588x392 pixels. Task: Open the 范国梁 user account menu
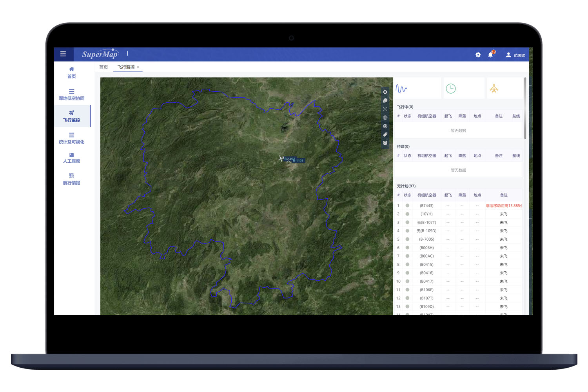pos(515,55)
